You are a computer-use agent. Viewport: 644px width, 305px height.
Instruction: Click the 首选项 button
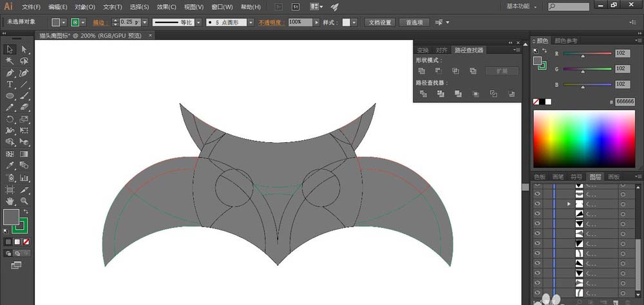pyautogui.click(x=413, y=22)
